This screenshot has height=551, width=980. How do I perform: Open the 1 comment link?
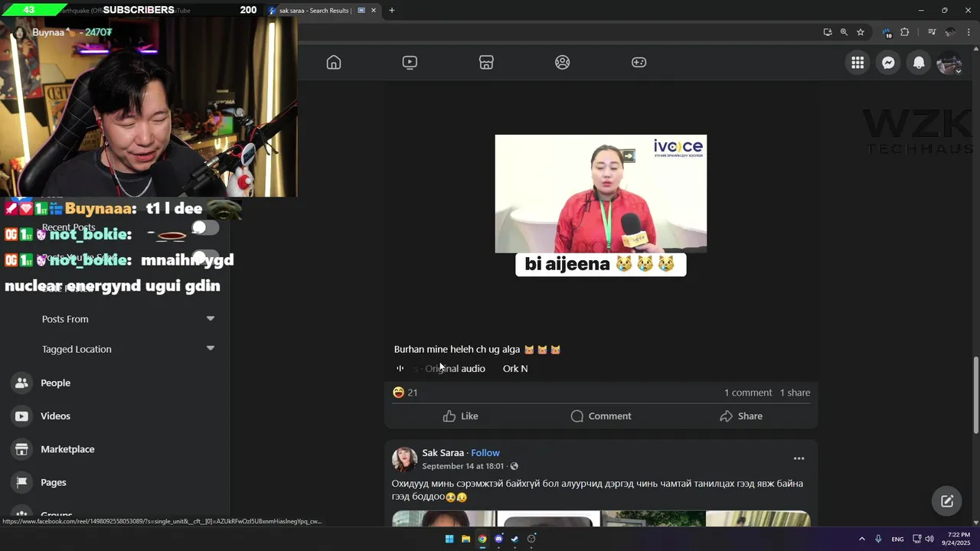click(x=748, y=393)
